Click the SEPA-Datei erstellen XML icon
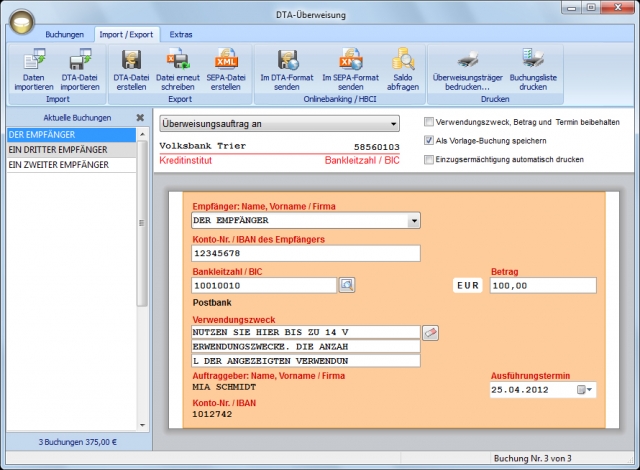The width and height of the screenshot is (640, 470). point(226,60)
